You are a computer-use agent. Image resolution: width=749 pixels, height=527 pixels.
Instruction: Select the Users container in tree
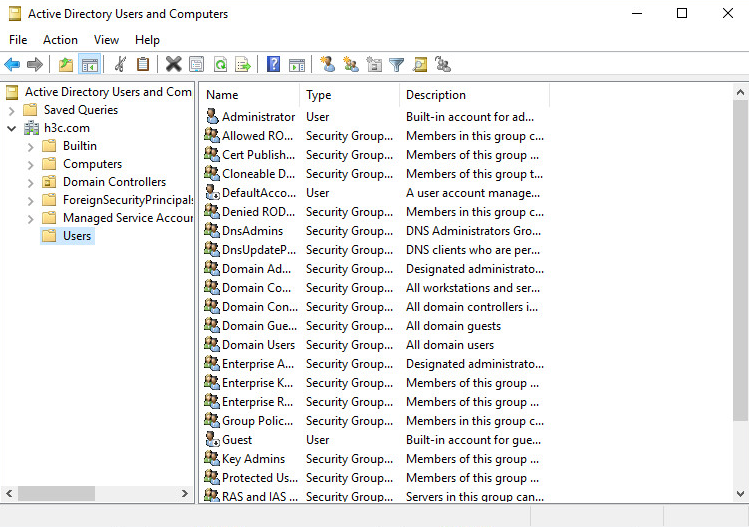76,236
